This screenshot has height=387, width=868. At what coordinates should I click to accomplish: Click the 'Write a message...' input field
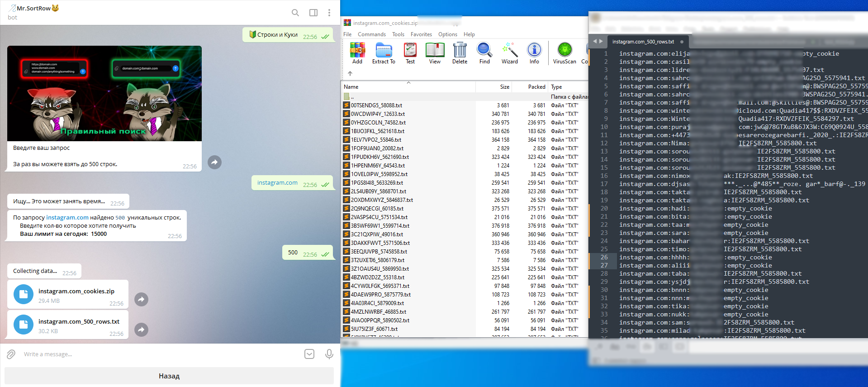point(161,354)
